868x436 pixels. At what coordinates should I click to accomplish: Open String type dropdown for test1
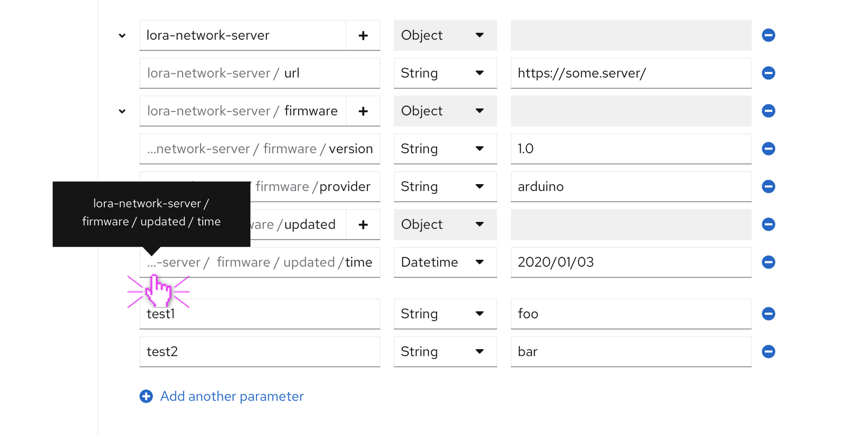tap(445, 314)
